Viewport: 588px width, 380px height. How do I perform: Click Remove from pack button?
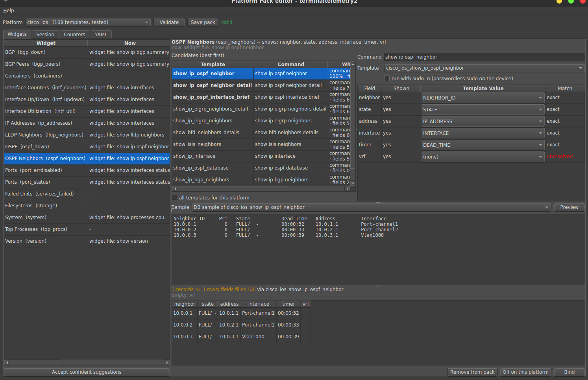472,372
